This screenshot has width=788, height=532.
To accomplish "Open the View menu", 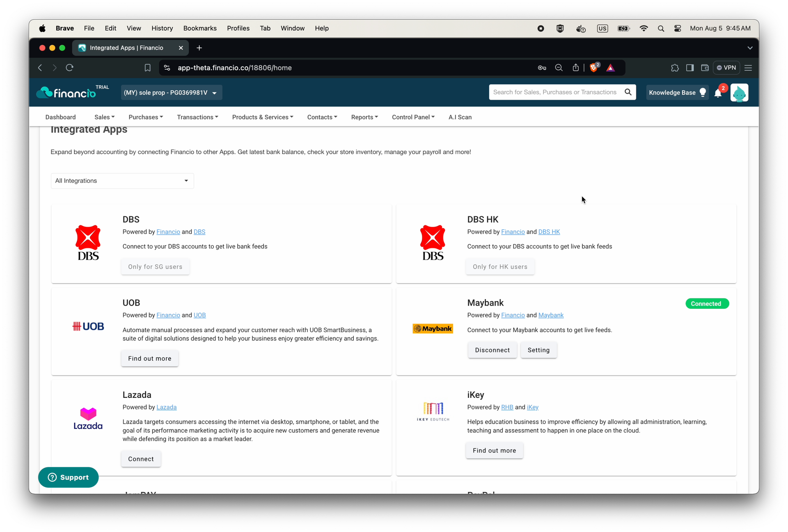I will coord(134,28).
